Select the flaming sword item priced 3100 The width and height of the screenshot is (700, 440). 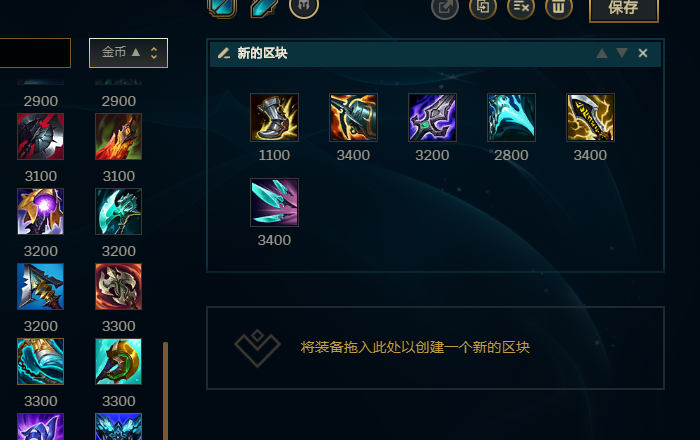(x=118, y=136)
